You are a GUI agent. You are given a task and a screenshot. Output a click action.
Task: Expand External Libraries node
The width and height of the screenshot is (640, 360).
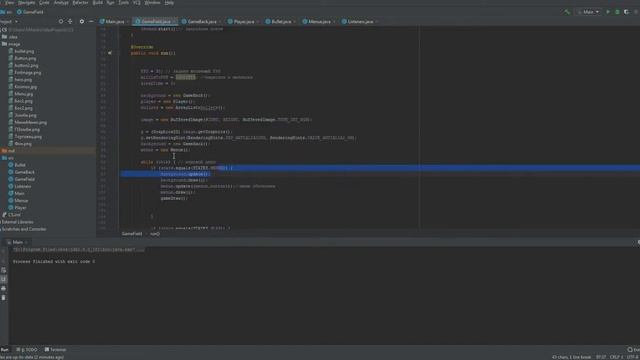17,222
